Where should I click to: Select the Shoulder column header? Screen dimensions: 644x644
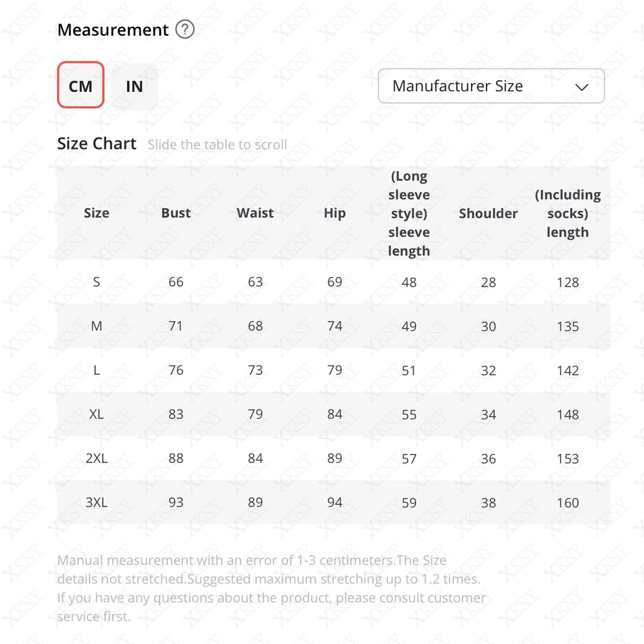488,213
